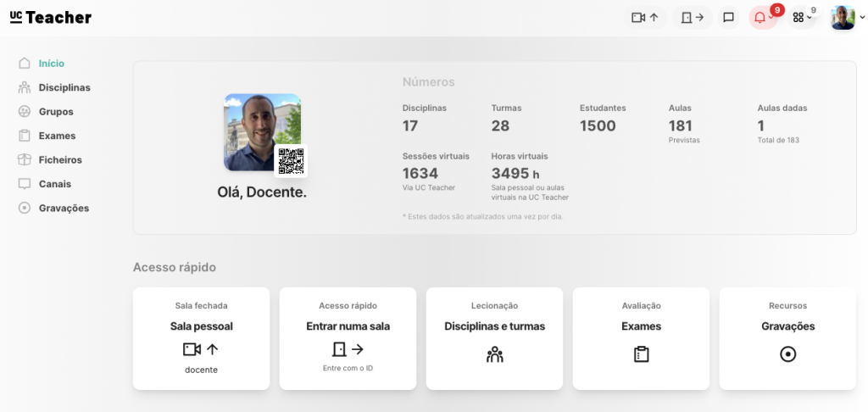
Task: Click the box icon beside Ficheiros
Action: click(25, 159)
